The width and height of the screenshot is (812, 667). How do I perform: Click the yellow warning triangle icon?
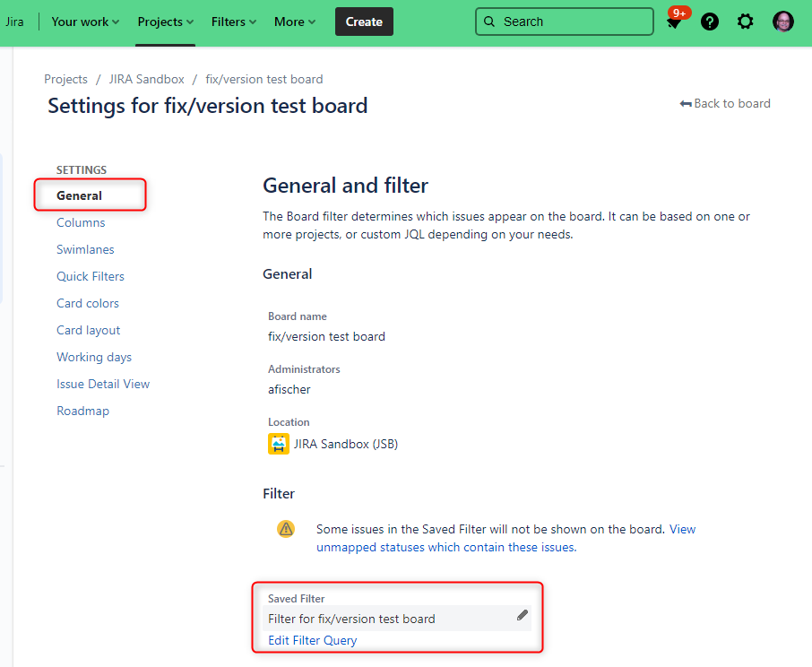[x=286, y=529]
